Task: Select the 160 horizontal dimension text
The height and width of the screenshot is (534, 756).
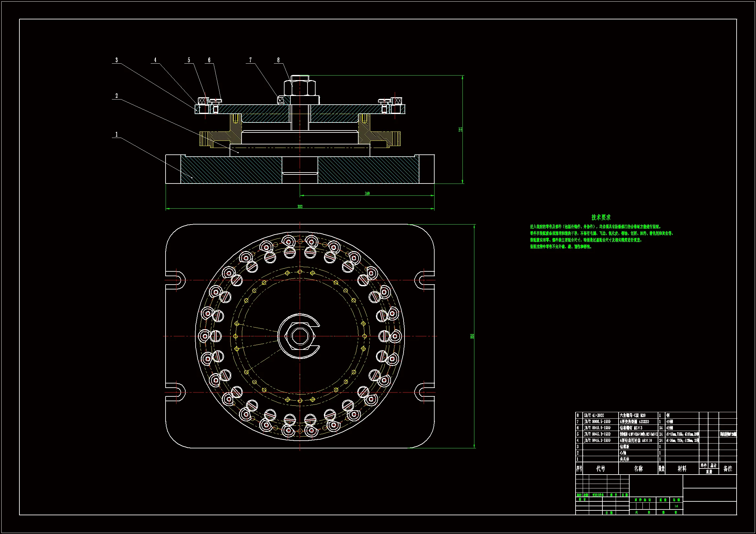Action: (367, 194)
